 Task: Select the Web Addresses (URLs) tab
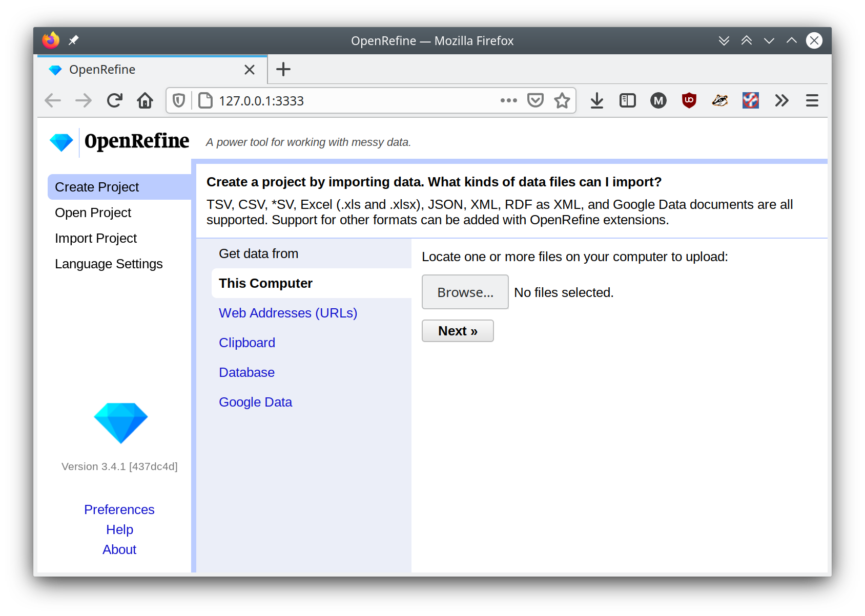[288, 312]
